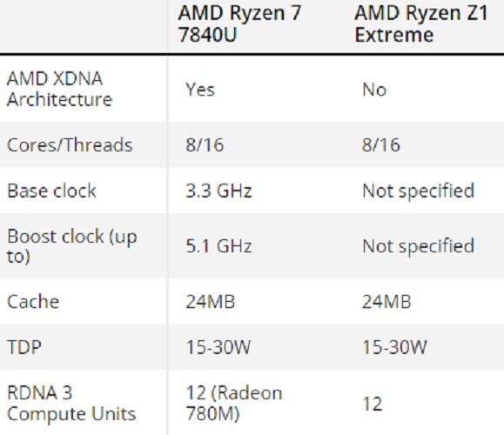Click 8/16 under the Ryzen 7 7840U column

[205, 145]
